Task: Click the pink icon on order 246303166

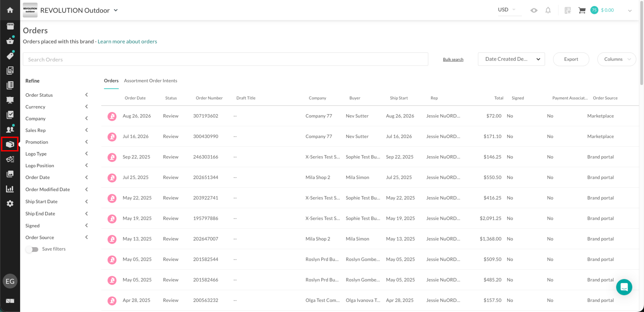Action: click(112, 157)
